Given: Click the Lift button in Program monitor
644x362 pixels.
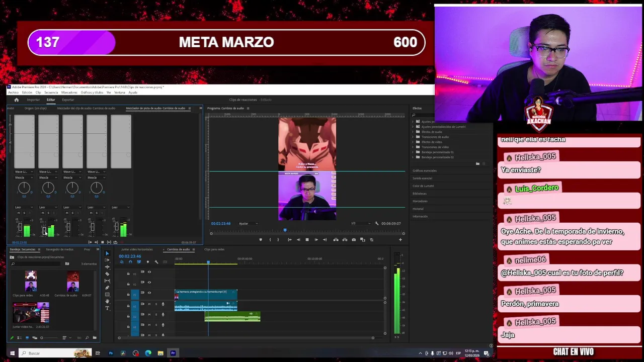Looking at the screenshot, I should coord(336,240).
